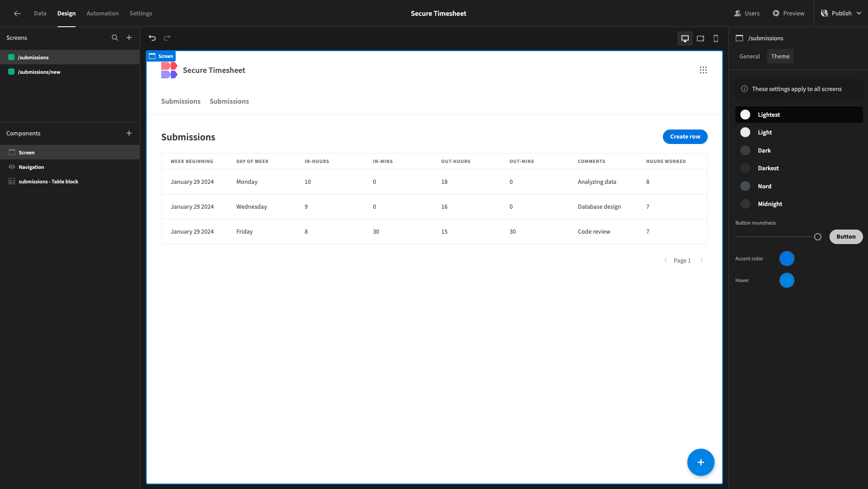Select the Darkest theme

pos(799,168)
